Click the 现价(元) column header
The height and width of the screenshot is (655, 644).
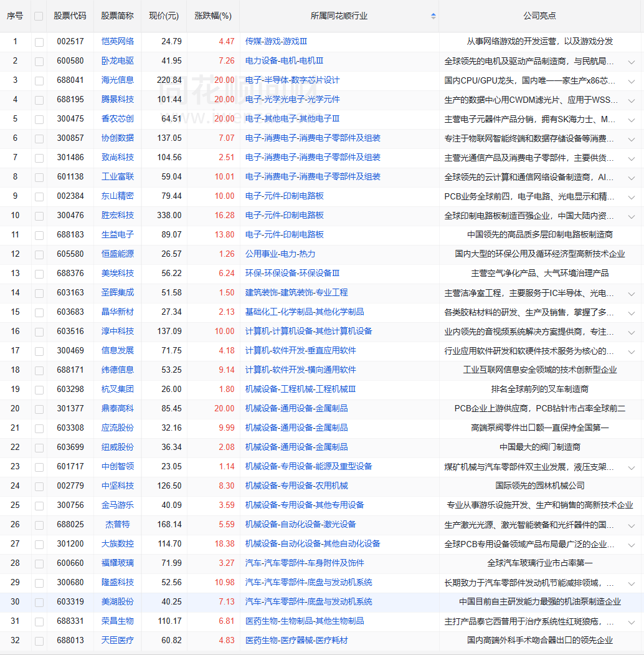(164, 16)
